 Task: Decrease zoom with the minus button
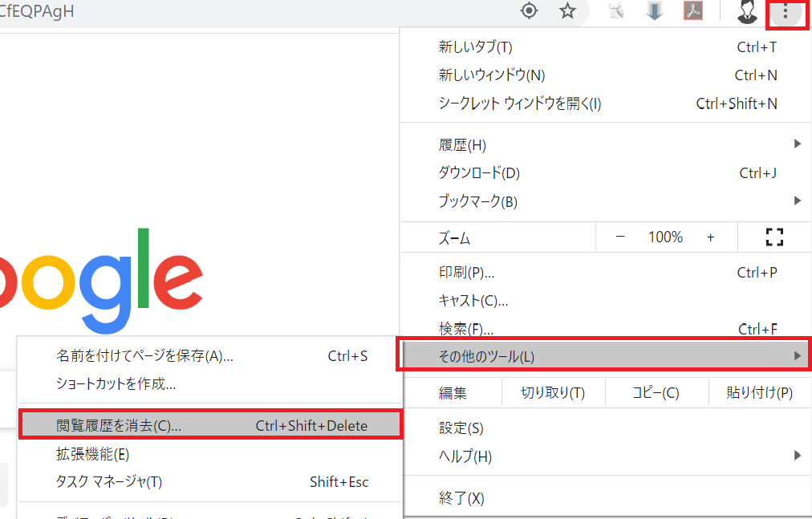(x=620, y=237)
